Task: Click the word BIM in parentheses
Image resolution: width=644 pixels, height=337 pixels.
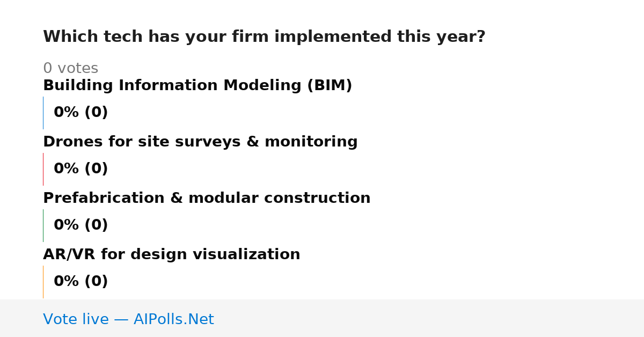Action: (330, 86)
